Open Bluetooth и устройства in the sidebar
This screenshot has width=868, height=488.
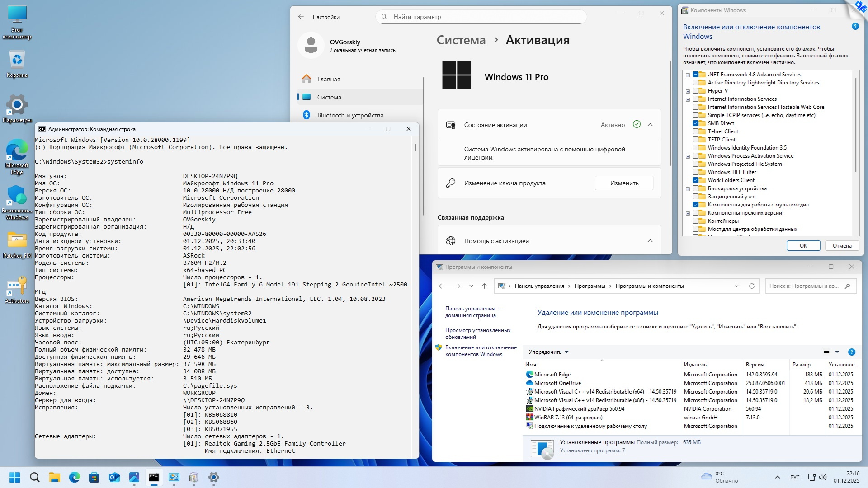point(350,115)
